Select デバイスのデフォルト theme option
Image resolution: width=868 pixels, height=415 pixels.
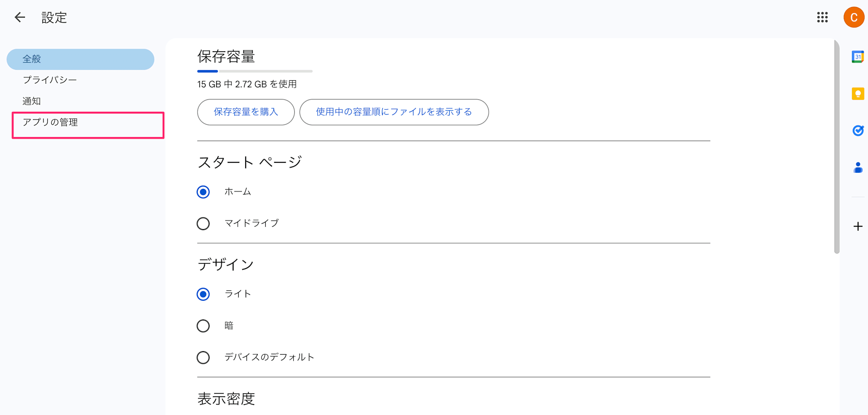pyautogui.click(x=203, y=357)
